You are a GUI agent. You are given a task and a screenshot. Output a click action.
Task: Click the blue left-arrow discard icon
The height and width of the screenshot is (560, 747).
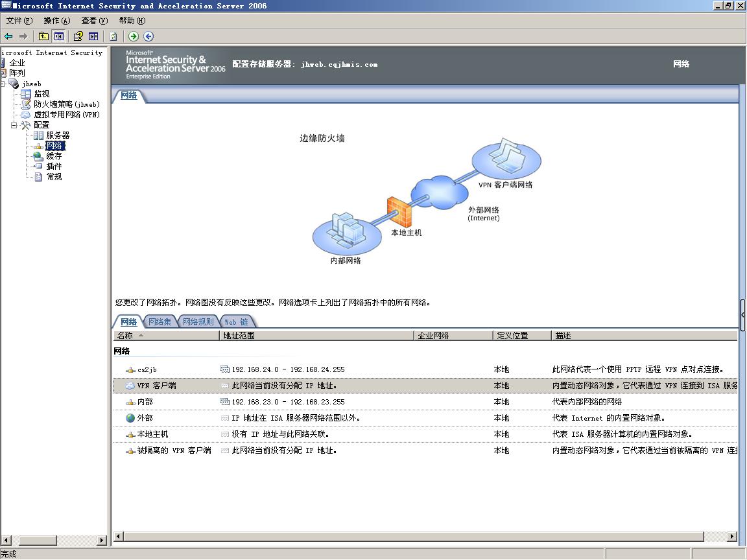pyautogui.click(x=148, y=36)
